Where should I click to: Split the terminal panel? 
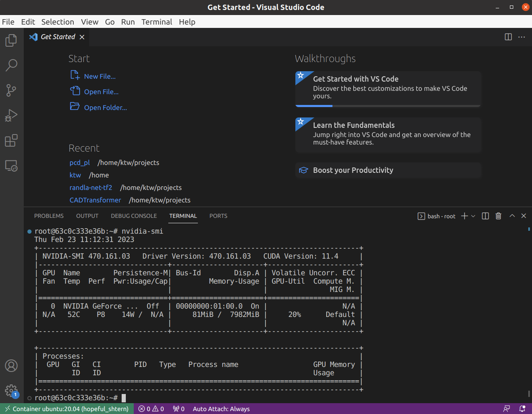coord(485,216)
